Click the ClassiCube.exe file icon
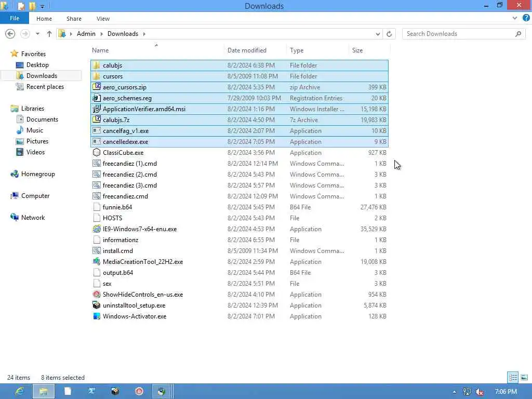This screenshot has height=399, width=532. (96, 153)
